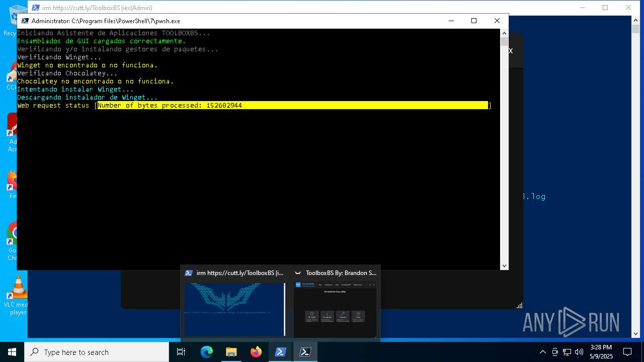644x362 pixels.
Task: Launch Firefox from the taskbar
Action: point(256,352)
